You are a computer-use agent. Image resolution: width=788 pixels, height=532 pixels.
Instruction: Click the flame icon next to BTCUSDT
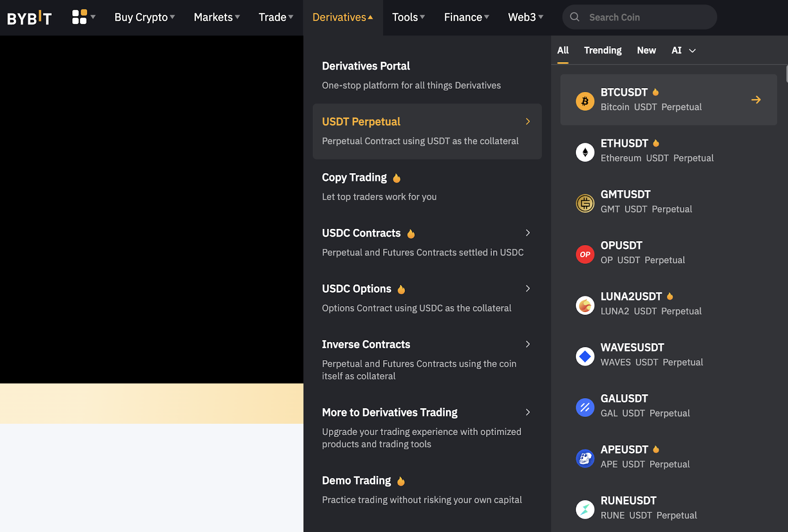tap(656, 92)
